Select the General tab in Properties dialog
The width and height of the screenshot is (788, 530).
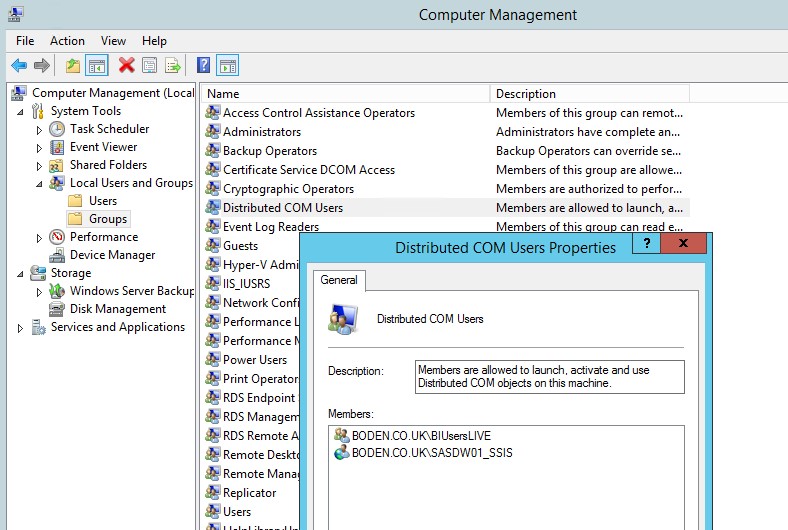point(339,280)
